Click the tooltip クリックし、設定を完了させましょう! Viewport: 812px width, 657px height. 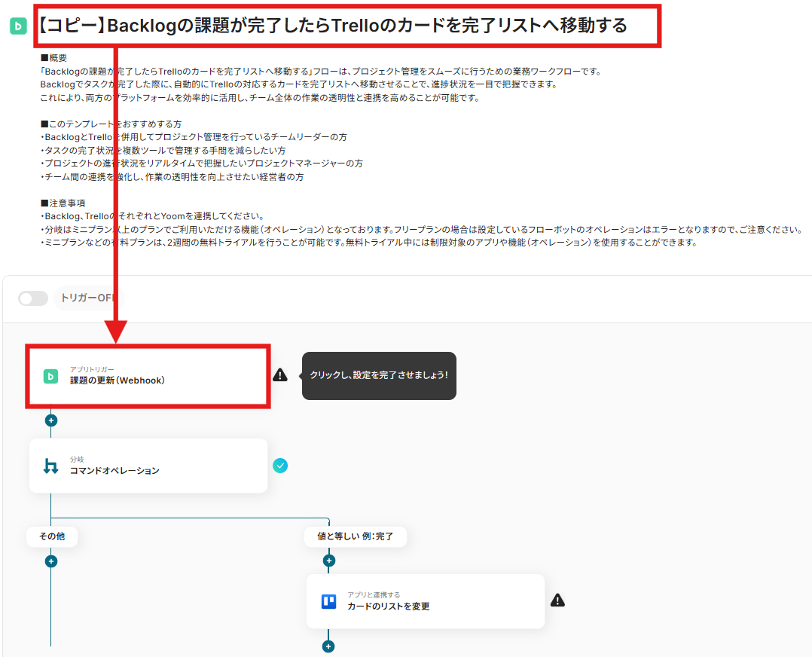[379, 376]
